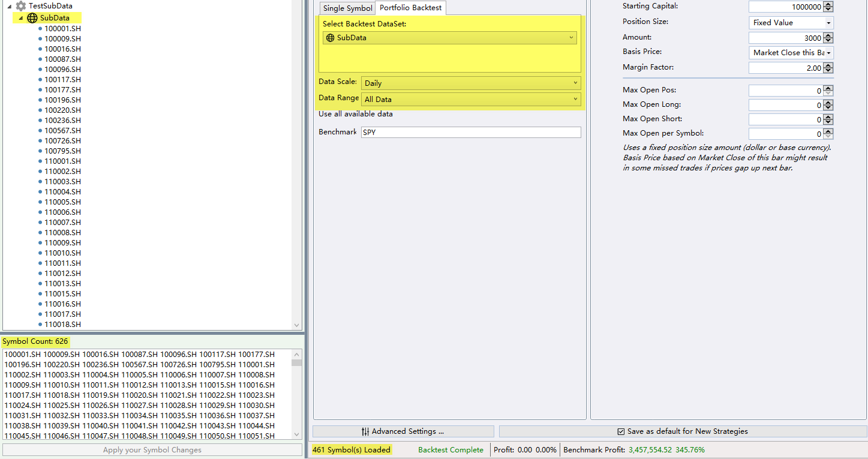The image size is (868, 459).
Task: Toggle Save as default for New Strategies
Action: tap(621, 431)
